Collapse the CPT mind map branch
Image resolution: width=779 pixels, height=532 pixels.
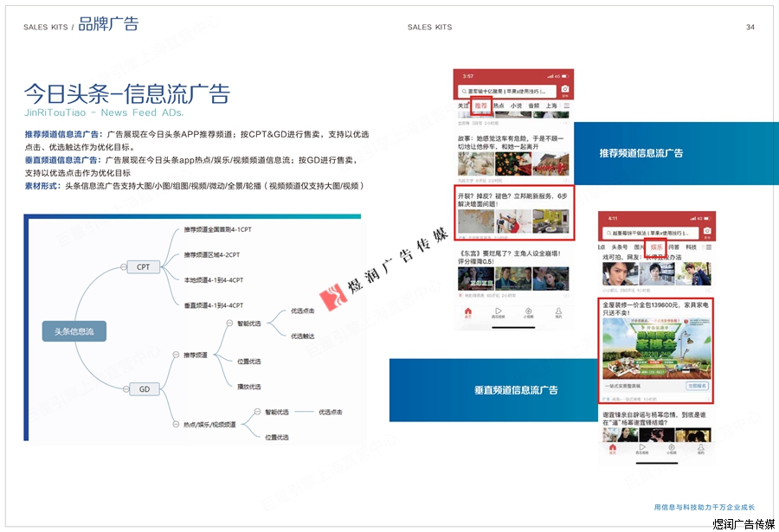point(123,266)
